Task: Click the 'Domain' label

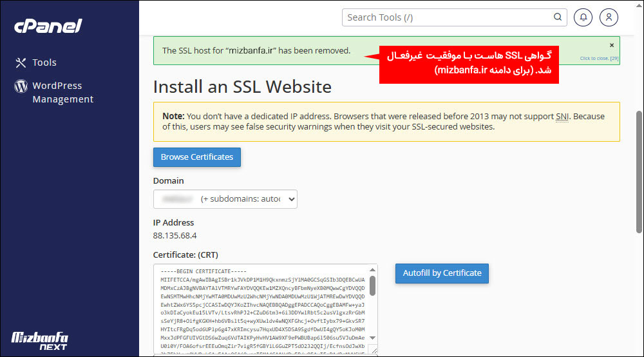Action: click(x=168, y=181)
